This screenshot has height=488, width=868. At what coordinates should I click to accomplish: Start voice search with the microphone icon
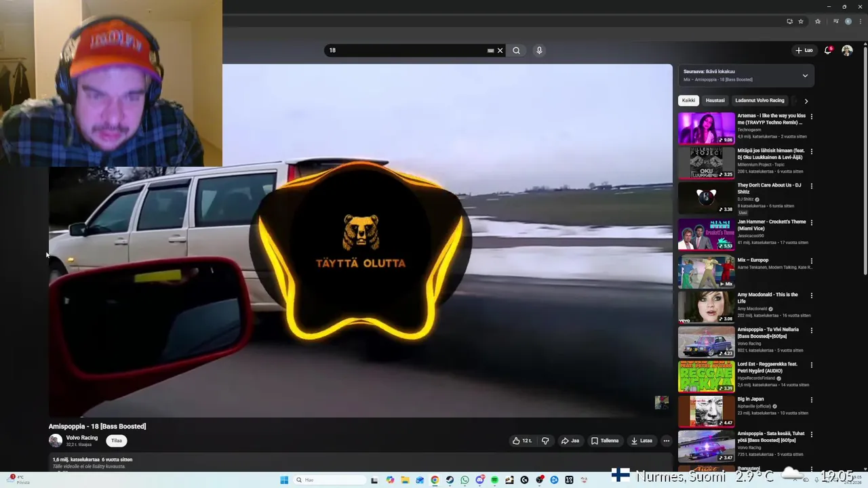tap(539, 50)
